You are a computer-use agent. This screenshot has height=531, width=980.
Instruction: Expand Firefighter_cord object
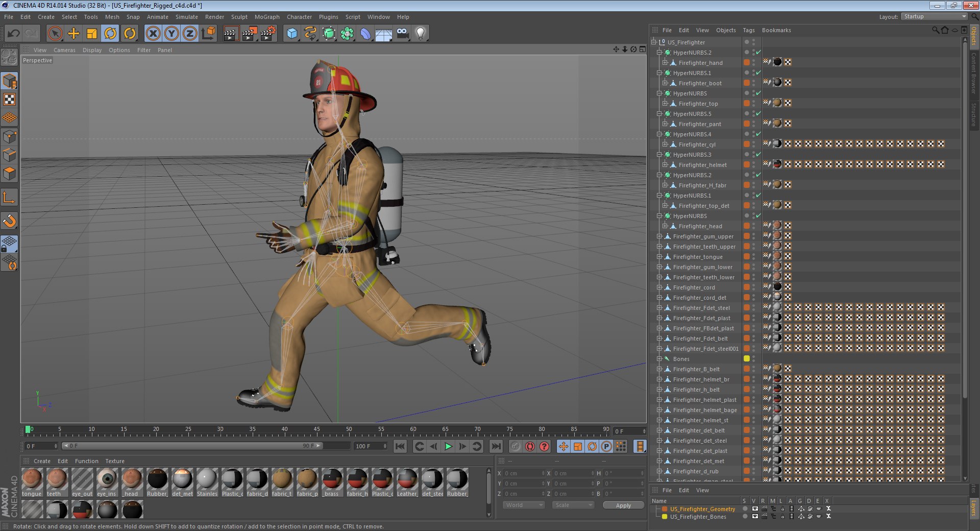point(659,287)
